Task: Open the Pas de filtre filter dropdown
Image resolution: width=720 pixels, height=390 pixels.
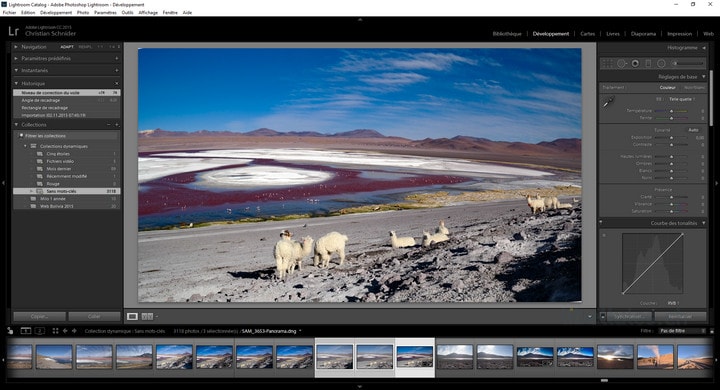Action: point(682,331)
